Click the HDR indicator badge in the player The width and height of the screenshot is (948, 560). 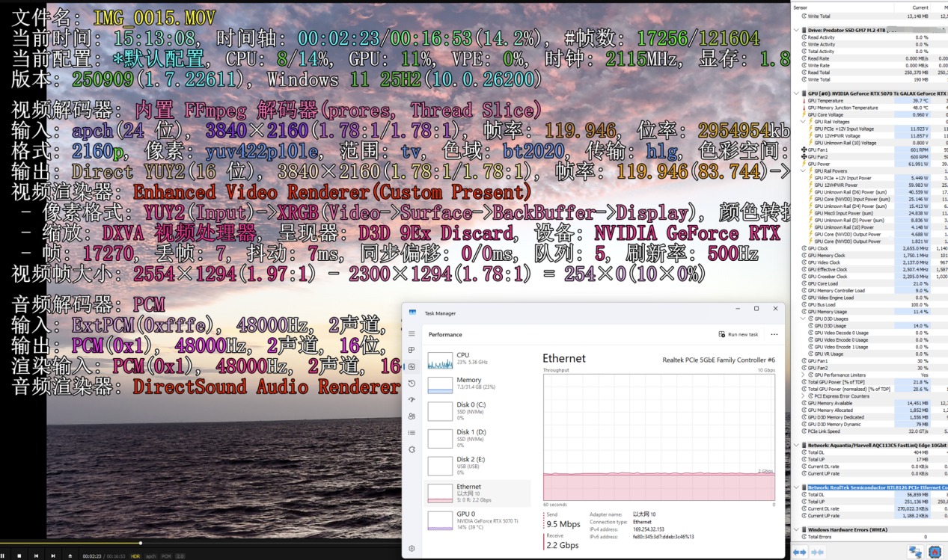(135, 556)
